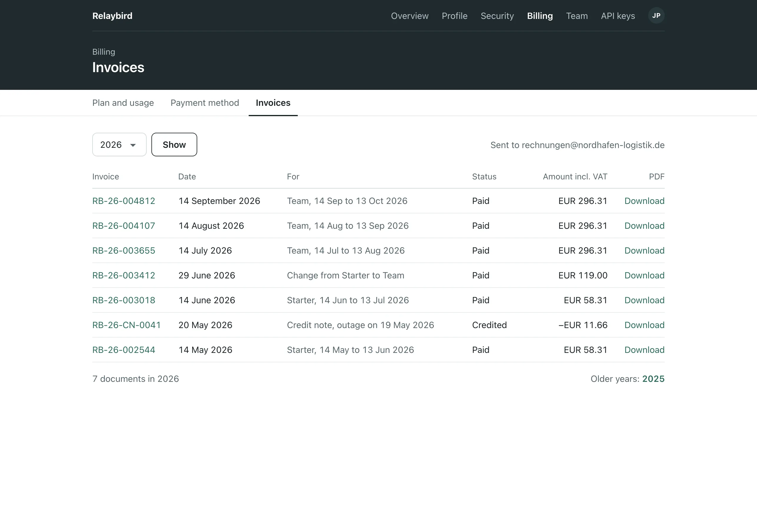View older invoices from 2025
The image size is (757, 532).
click(653, 379)
